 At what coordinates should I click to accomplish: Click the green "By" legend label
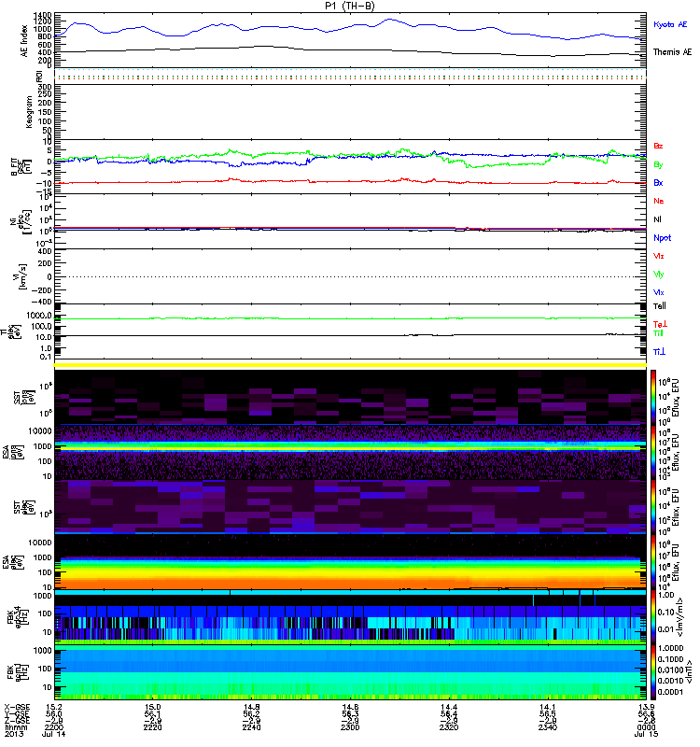(x=658, y=165)
